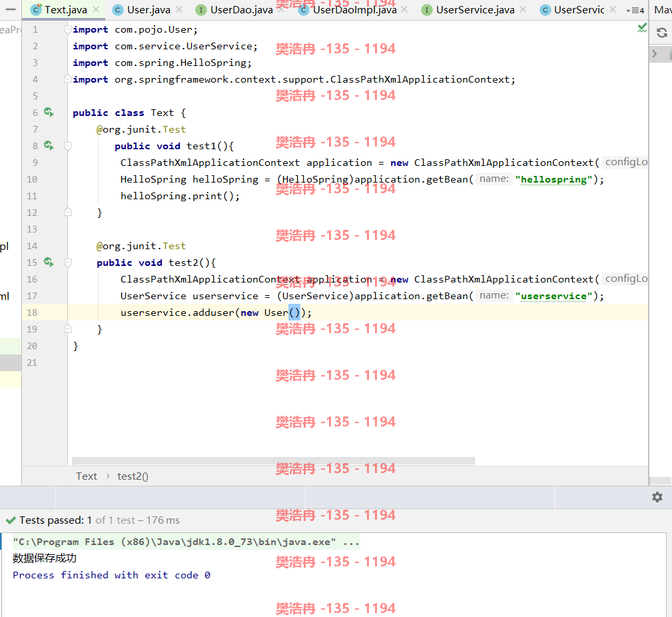
Task: Click the java.exe command line output
Action: coord(186,542)
